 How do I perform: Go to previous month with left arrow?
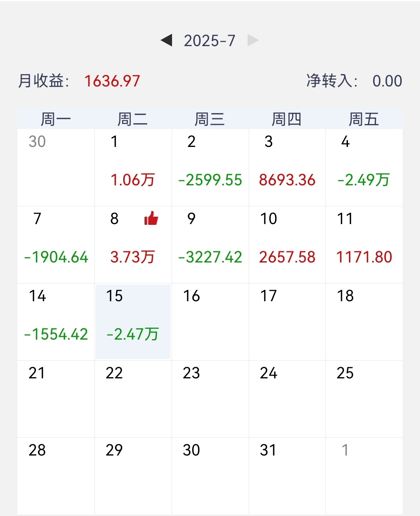point(167,40)
